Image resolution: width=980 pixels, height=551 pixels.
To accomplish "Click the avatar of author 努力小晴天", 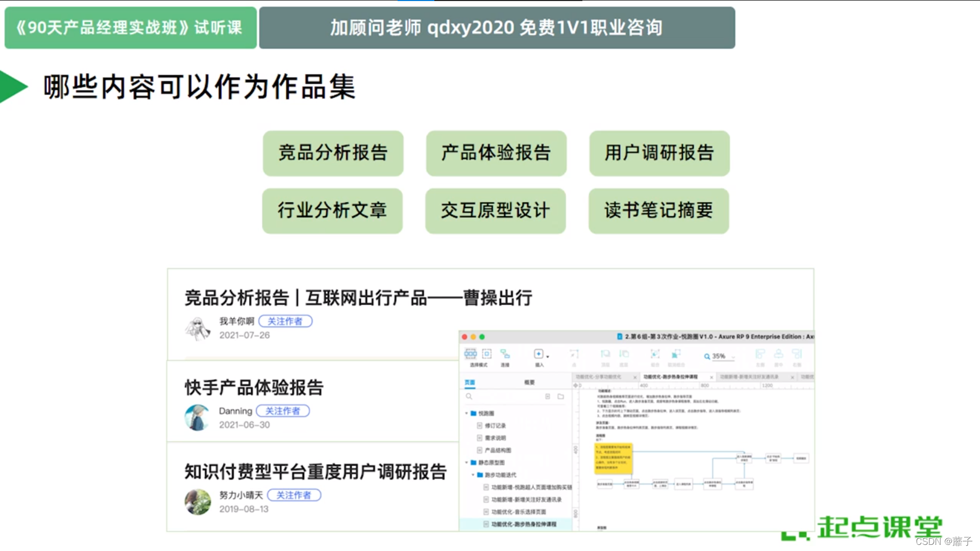I will pyautogui.click(x=198, y=502).
